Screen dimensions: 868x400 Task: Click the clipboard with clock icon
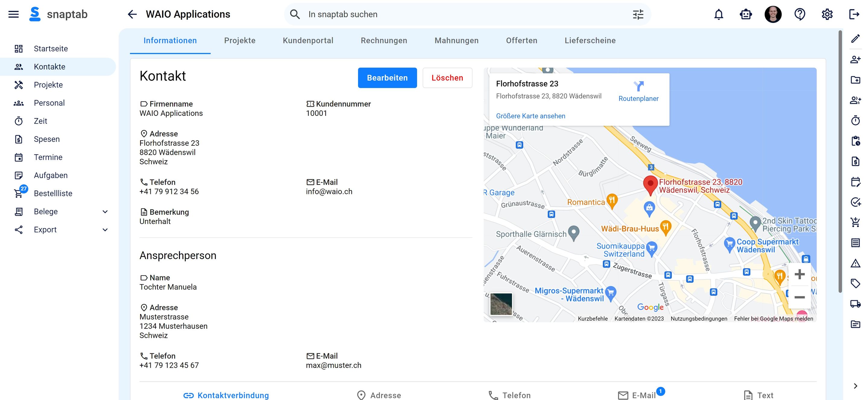pyautogui.click(x=856, y=141)
